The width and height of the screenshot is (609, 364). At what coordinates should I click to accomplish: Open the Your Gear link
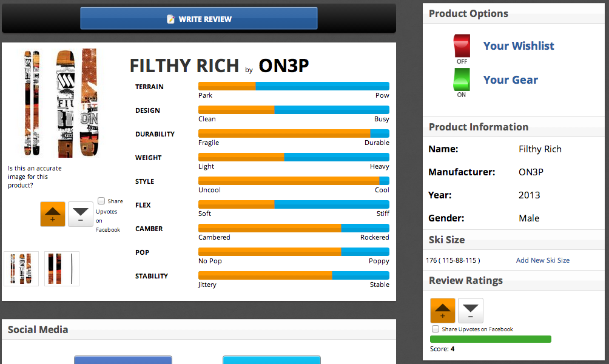(510, 80)
